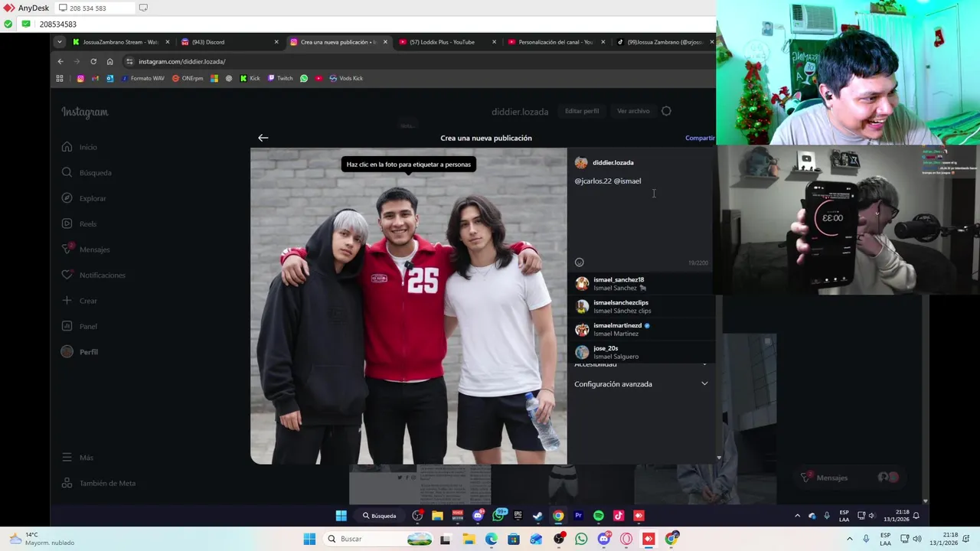Go to browser home page button
The width and height of the screenshot is (980, 551).
tap(109, 61)
